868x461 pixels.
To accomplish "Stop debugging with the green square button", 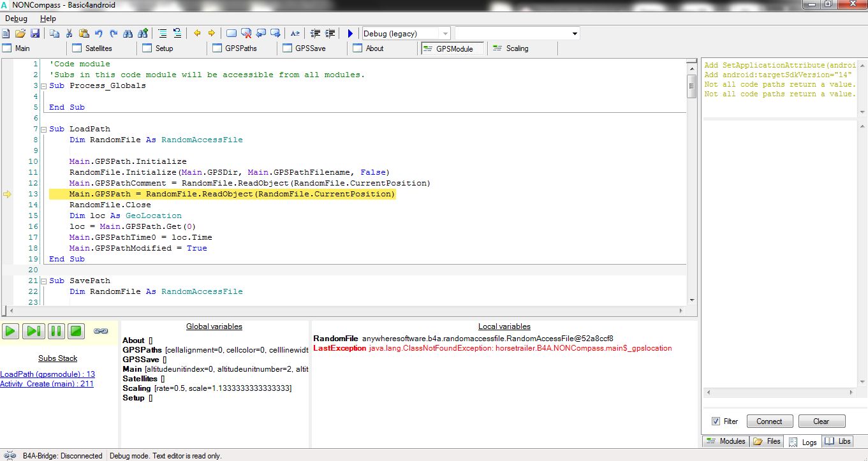I will (77, 331).
